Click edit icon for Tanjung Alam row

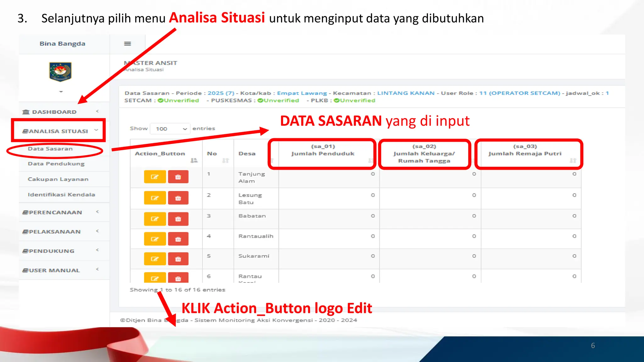pyautogui.click(x=155, y=177)
